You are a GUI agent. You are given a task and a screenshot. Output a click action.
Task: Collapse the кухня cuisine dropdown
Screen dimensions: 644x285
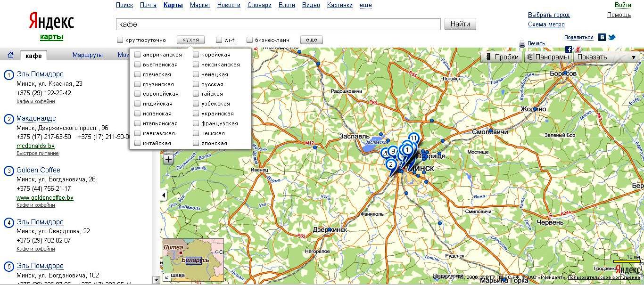(x=190, y=40)
